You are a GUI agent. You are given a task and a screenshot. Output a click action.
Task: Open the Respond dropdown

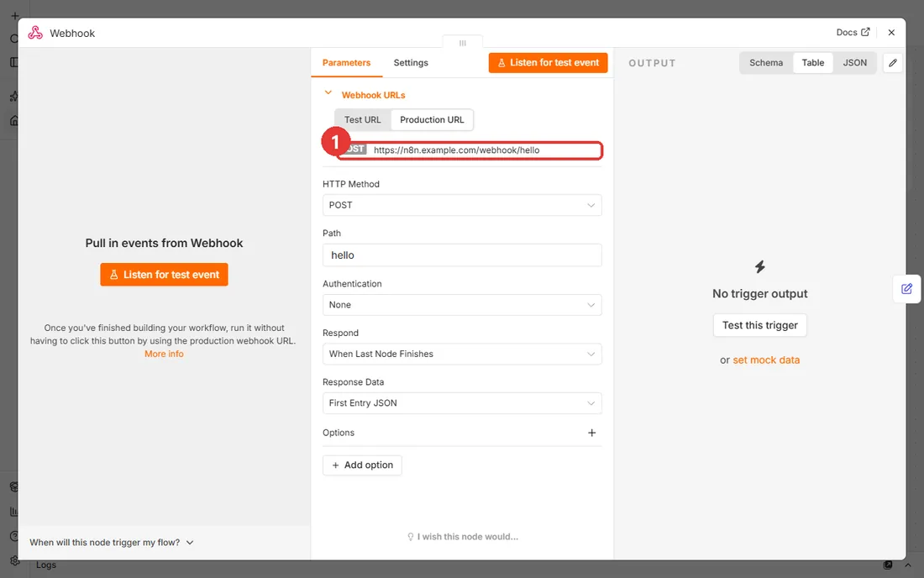coord(462,354)
